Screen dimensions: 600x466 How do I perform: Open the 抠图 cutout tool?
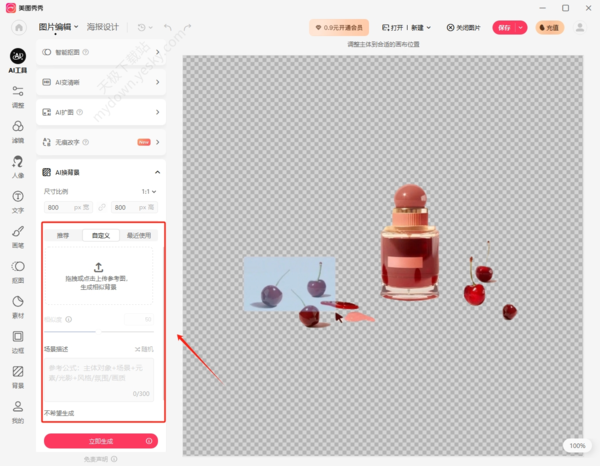click(17, 270)
